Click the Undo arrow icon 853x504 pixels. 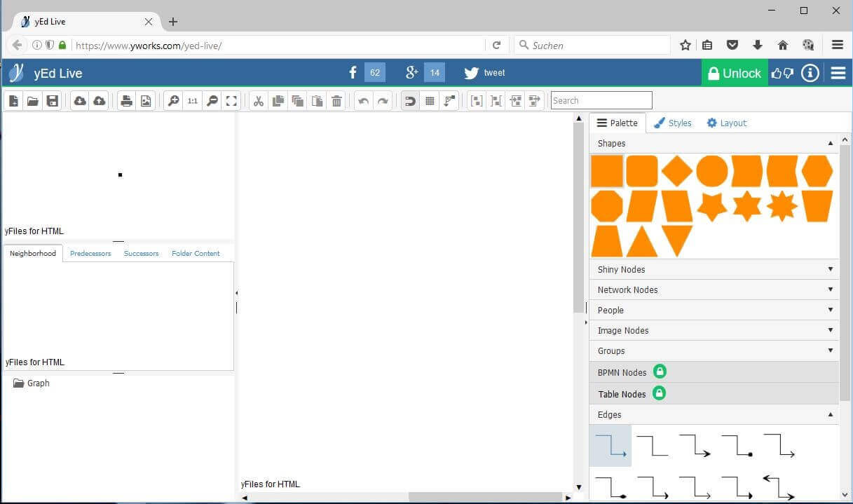coord(363,101)
